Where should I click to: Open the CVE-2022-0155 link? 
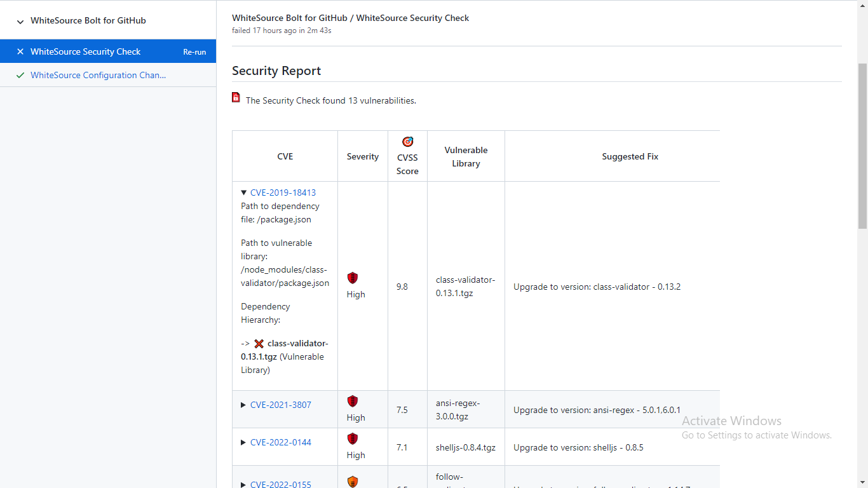tap(281, 484)
